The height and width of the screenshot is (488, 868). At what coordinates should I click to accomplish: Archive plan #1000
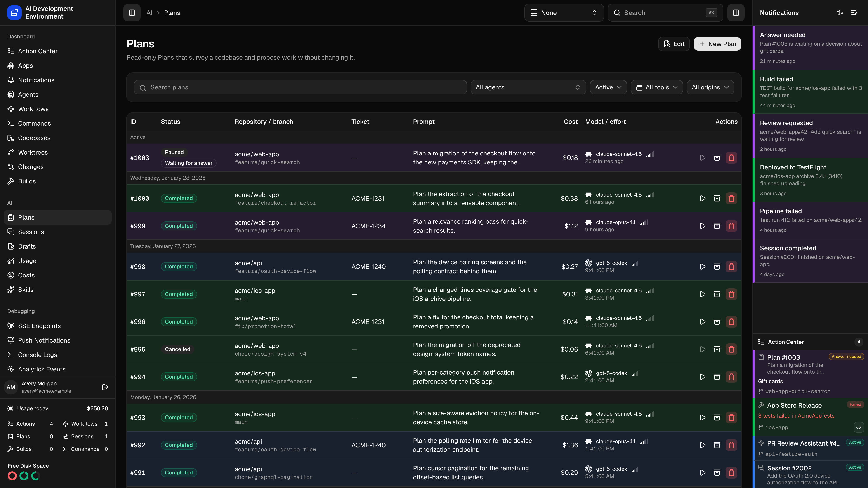[x=717, y=198]
